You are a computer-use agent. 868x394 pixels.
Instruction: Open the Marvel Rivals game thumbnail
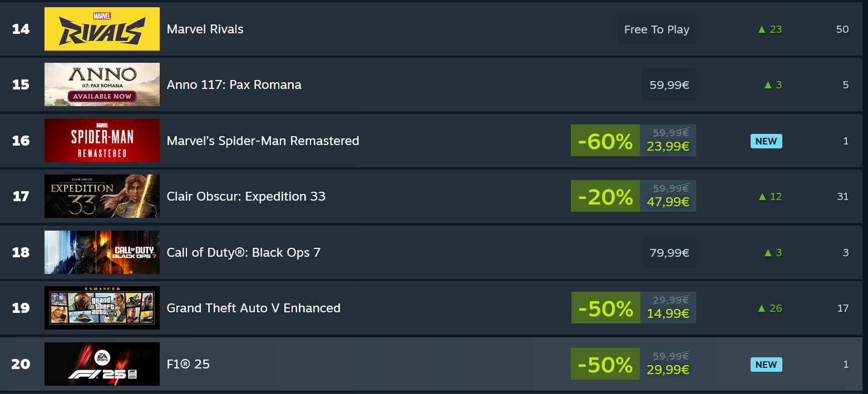coord(102,29)
